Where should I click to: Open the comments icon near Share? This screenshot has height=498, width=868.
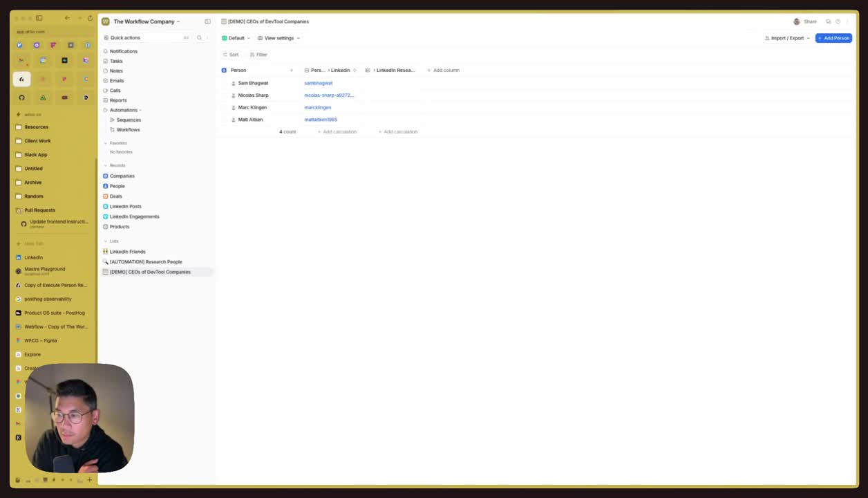[828, 21]
